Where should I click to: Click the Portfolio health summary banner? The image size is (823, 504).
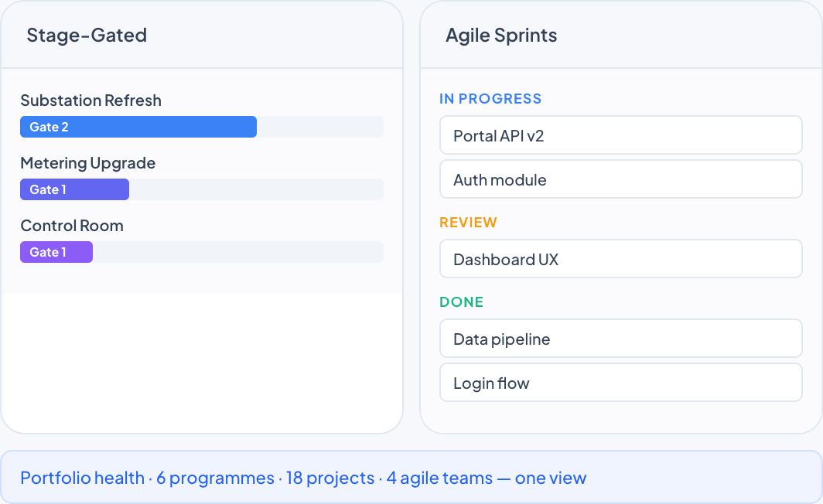pyautogui.click(x=411, y=477)
